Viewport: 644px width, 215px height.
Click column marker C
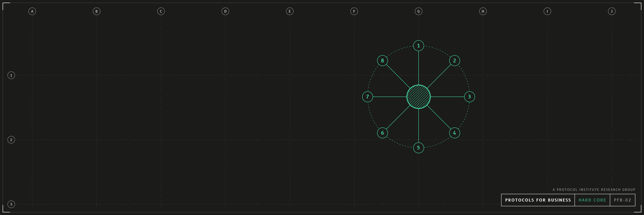pos(161,11)
